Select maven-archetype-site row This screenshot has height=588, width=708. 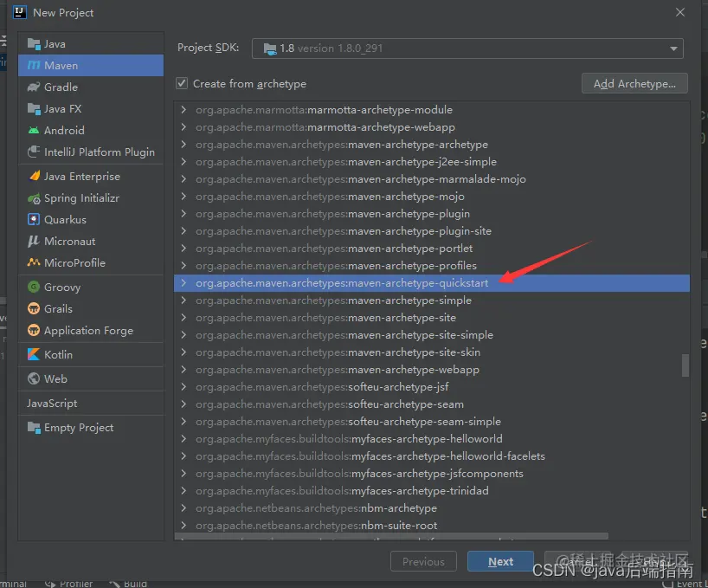click(x=432, y=318)
